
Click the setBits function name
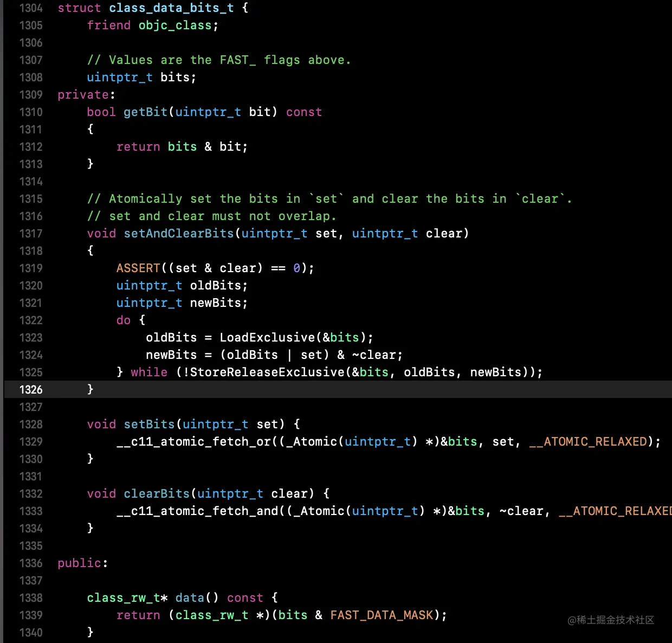coord(149,425)
